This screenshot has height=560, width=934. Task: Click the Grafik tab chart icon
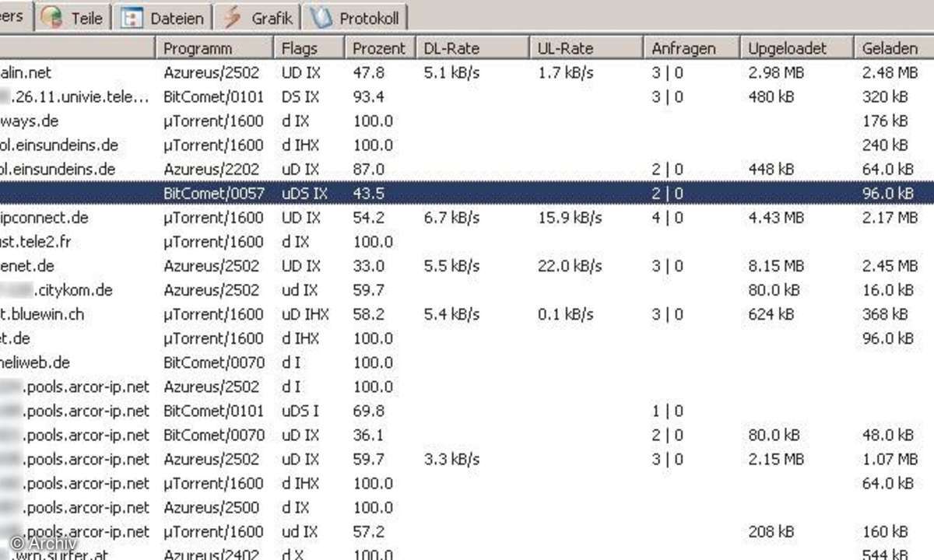(233, 17)
